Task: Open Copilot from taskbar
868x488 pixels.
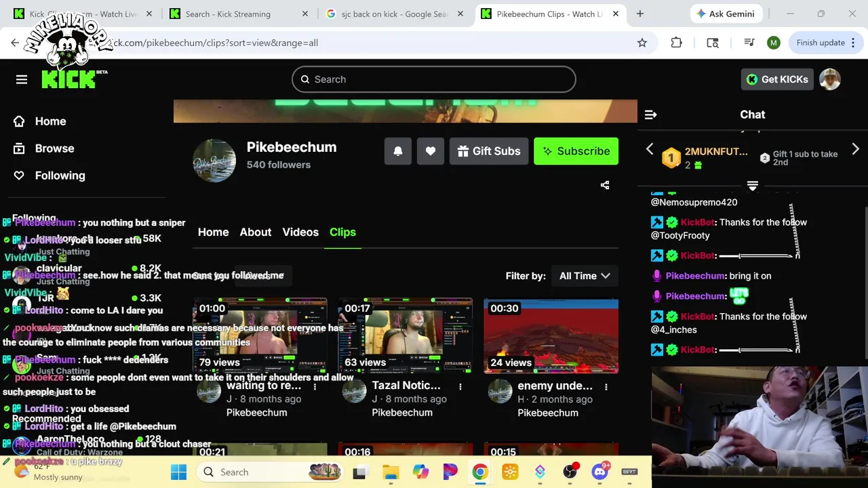Action: (x=420, y=472)
